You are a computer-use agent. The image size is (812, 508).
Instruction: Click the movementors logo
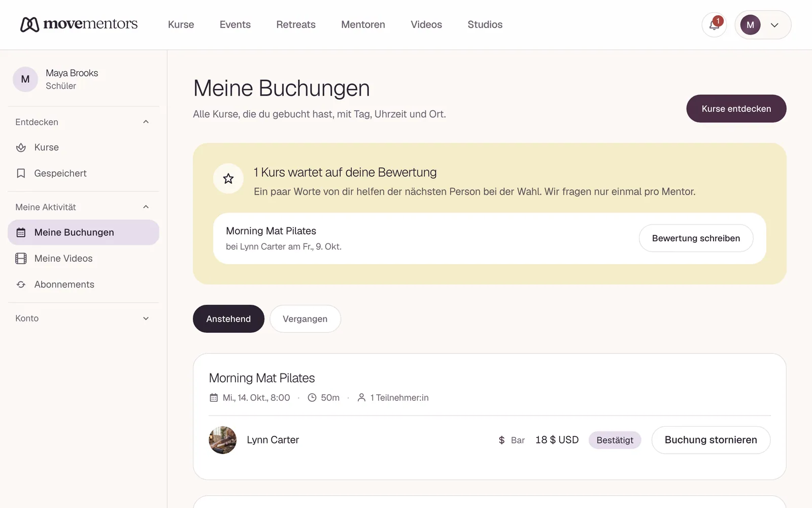click(x=79, y=24)
